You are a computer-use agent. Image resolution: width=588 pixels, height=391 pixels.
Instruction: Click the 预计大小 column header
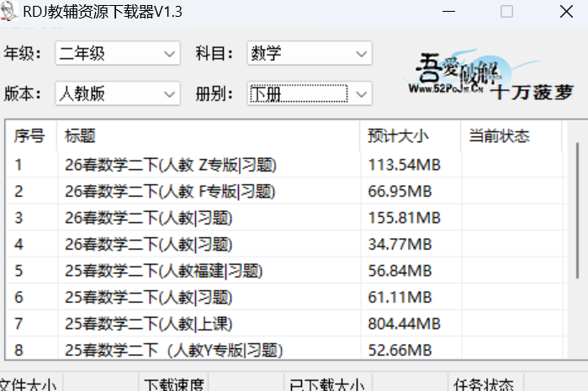411,135
